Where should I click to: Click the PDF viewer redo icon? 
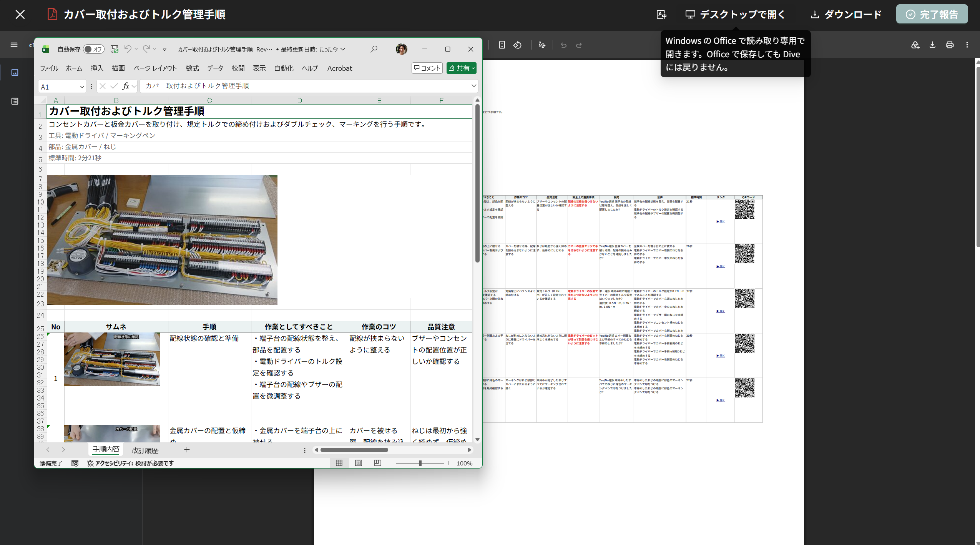tap(579, 45)
